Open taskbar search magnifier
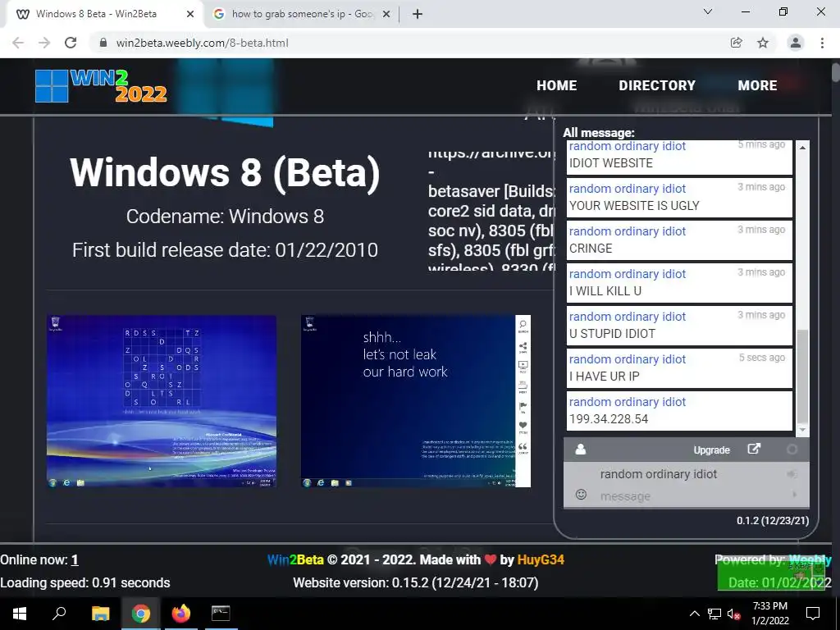840x630 pixels. pos(59,614)
